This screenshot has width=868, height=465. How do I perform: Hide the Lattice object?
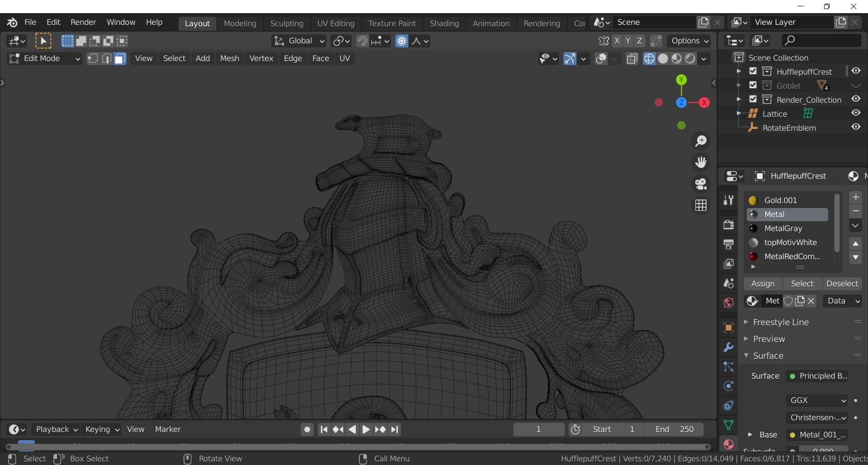pos(856,113)
